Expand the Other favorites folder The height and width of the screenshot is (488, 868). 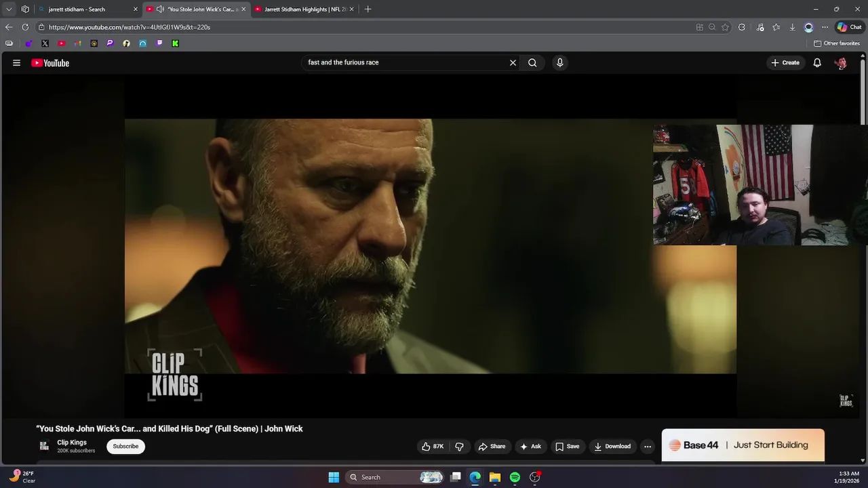pos(837,43)
